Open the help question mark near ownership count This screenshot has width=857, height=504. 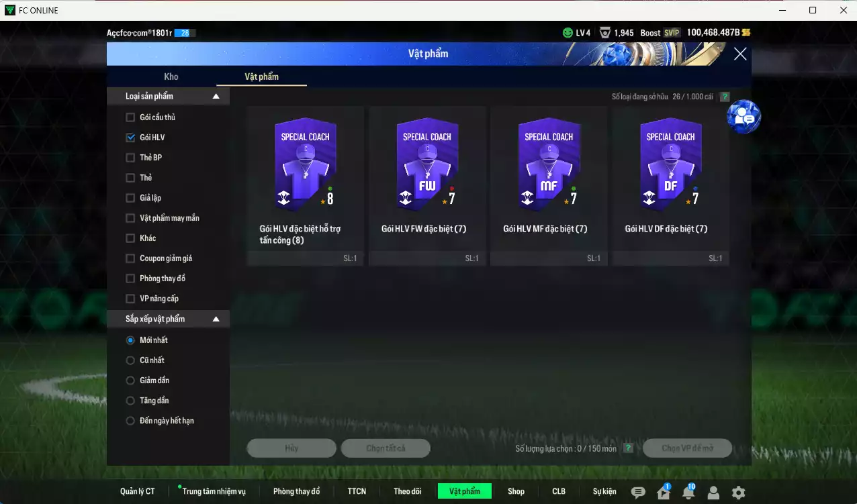(724, 97)
